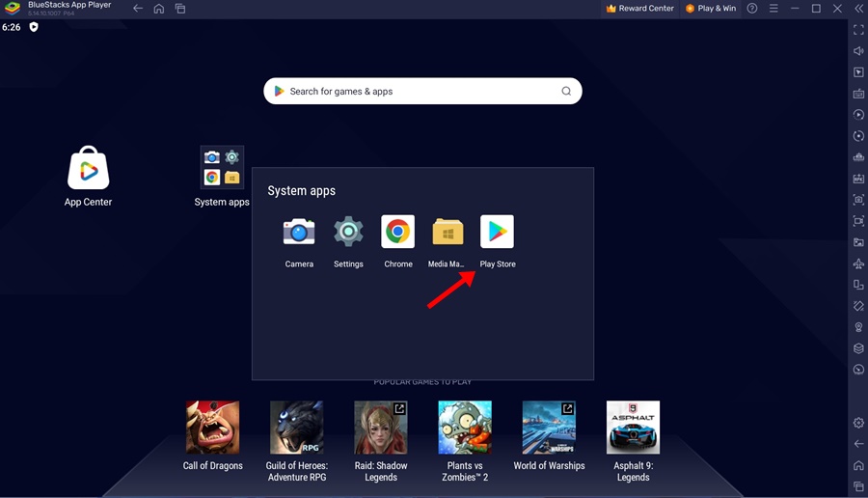Click the sidebar tilted phone shake icon

click(858, 306)
